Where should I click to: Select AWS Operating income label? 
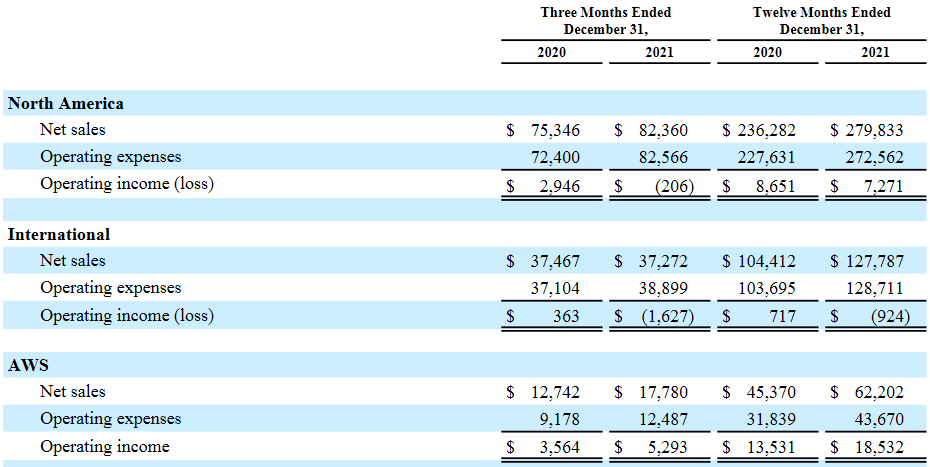104,446
